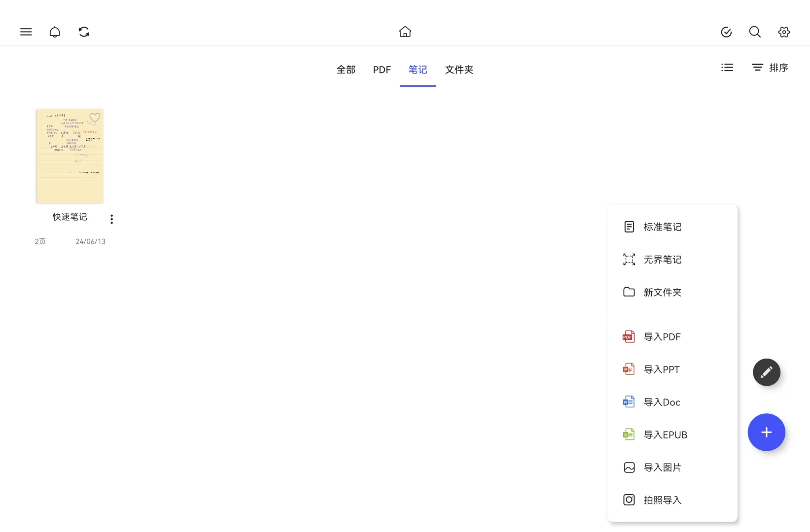
Task: Open the navigation hamburger menu
Action: pos(26,32)
